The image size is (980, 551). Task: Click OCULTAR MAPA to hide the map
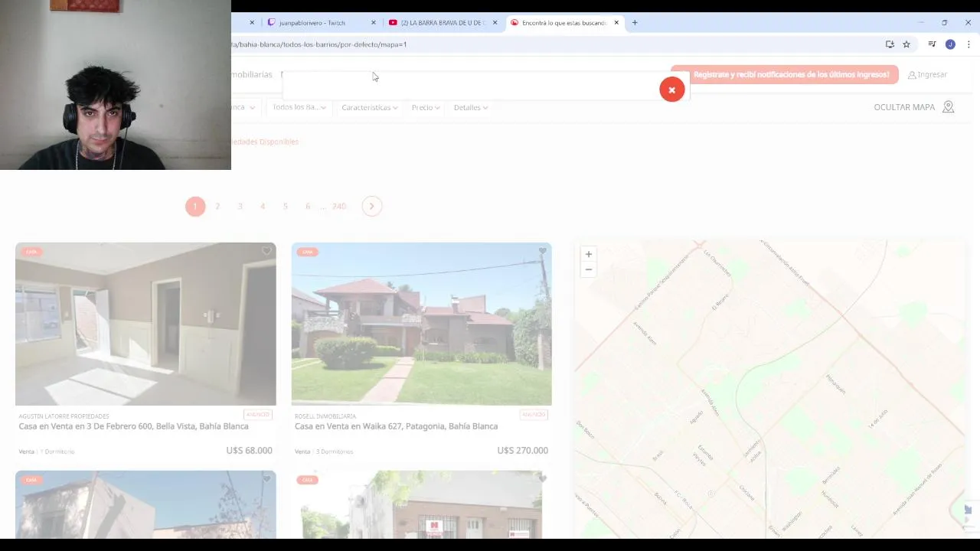pos(904,107)
